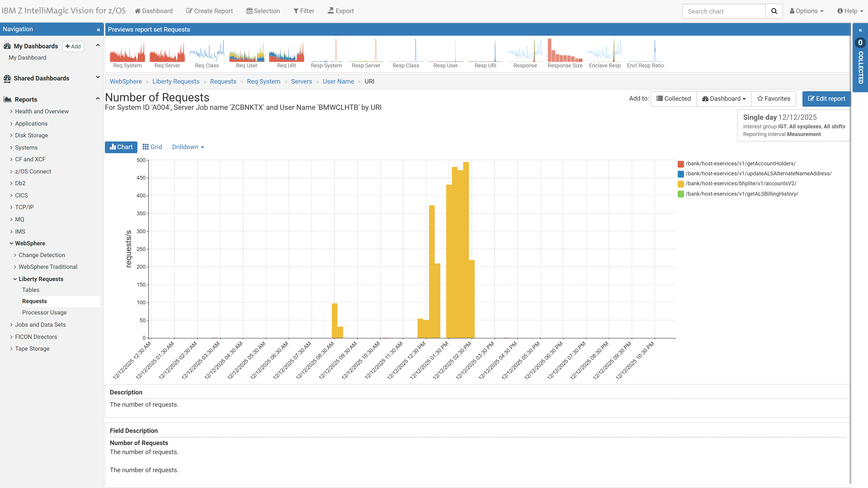Image resolution: width=868 pixels, height=488 pixels.
Task: Open the Response preview thumbnail
Action: tap(525, 54)
